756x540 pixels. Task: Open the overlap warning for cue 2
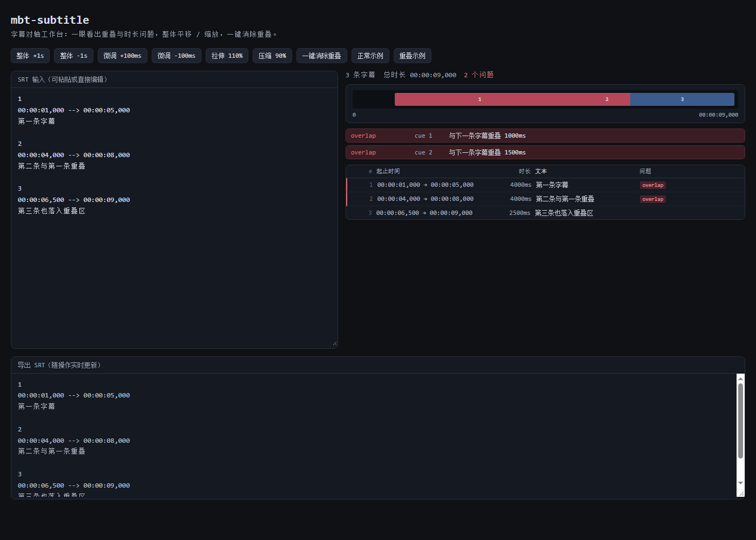[x=545, y=152]
